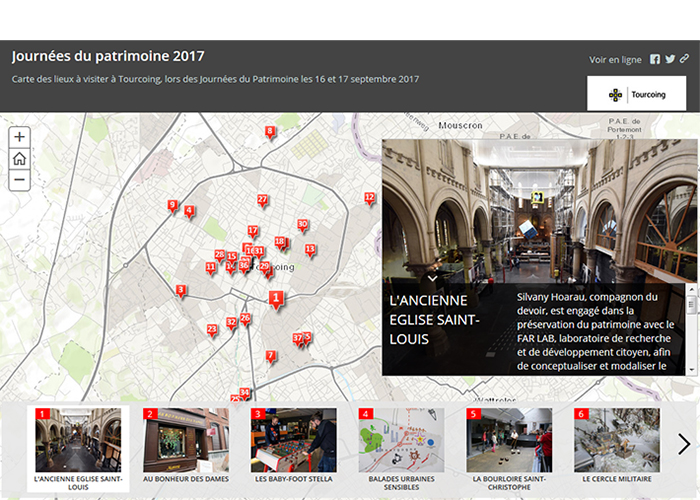Copy the share link icon

coord(684,58)
